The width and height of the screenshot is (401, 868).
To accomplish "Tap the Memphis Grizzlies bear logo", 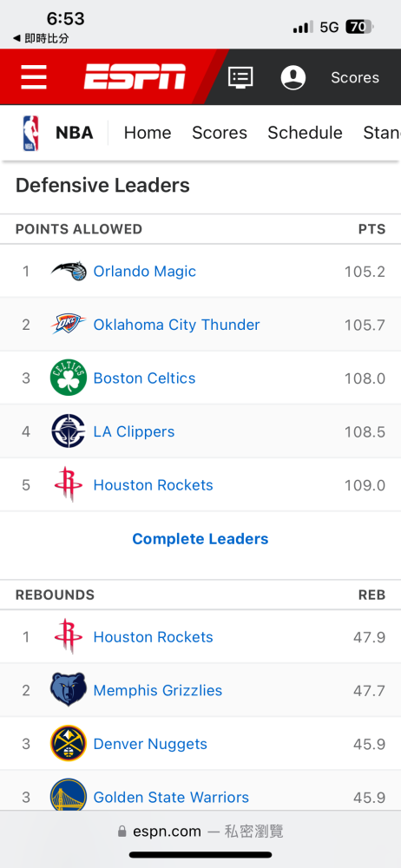I will coord(69,690).
